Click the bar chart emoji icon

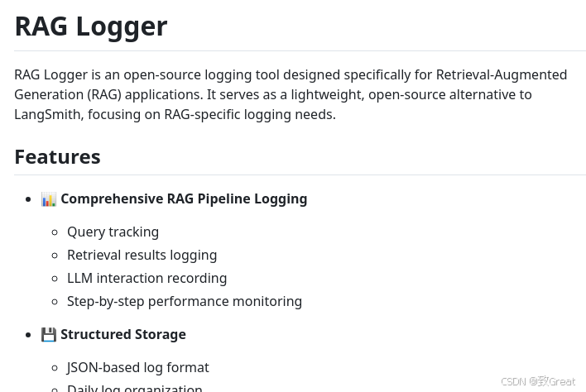point(49,199)
